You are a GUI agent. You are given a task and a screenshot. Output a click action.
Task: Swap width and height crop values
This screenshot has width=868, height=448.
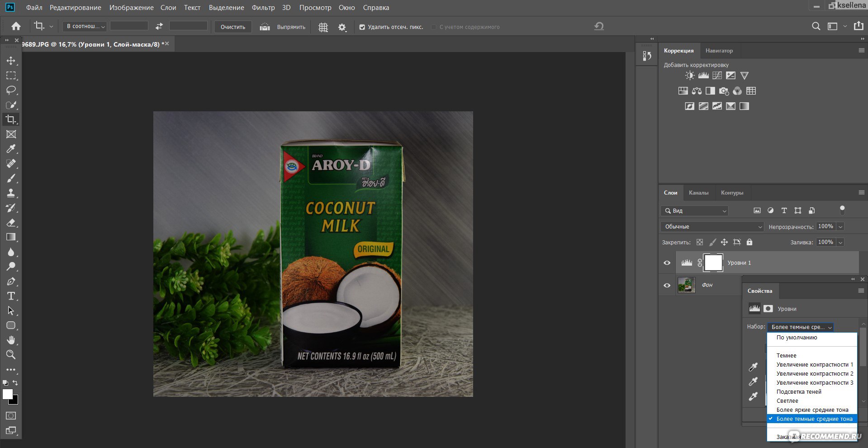coord(159,27)
